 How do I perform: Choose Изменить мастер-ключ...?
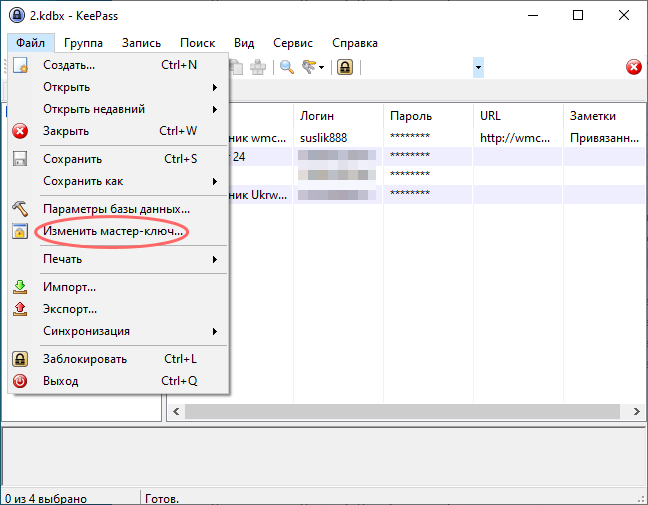point(118,231)
